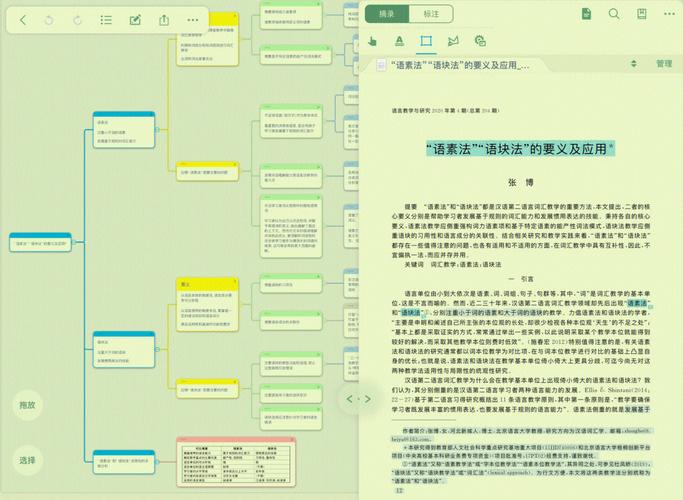The image size is (683, 500).
Task: Select single-line yellow node on 语素法 branch
Action: click(x=207, y=171)
